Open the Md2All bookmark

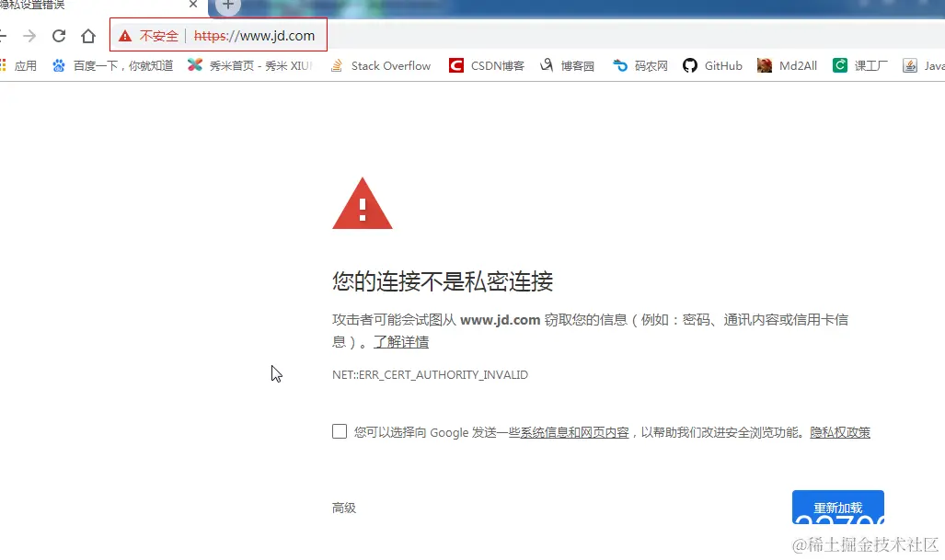[x=787, y=65]
